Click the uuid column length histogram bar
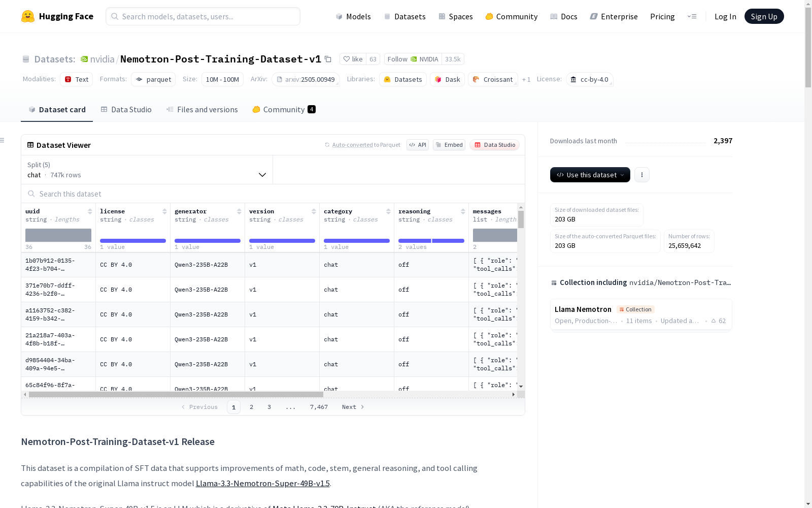812x508 pixels. tap(58, 235)
